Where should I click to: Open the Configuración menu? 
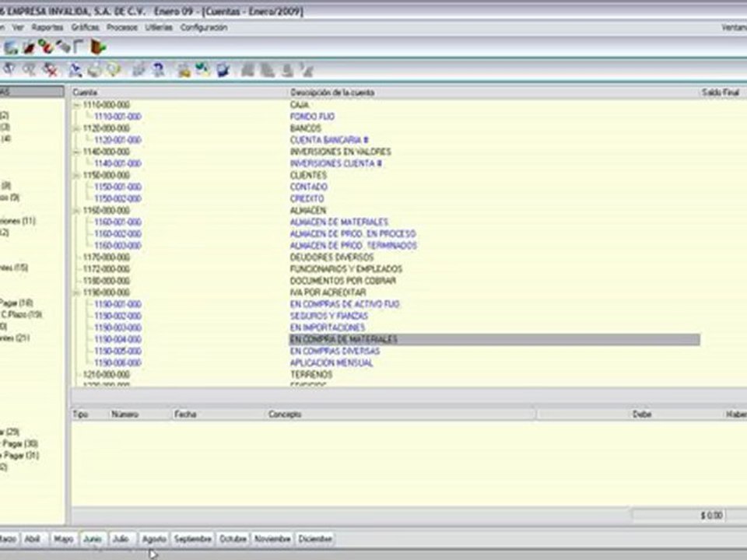203,28
